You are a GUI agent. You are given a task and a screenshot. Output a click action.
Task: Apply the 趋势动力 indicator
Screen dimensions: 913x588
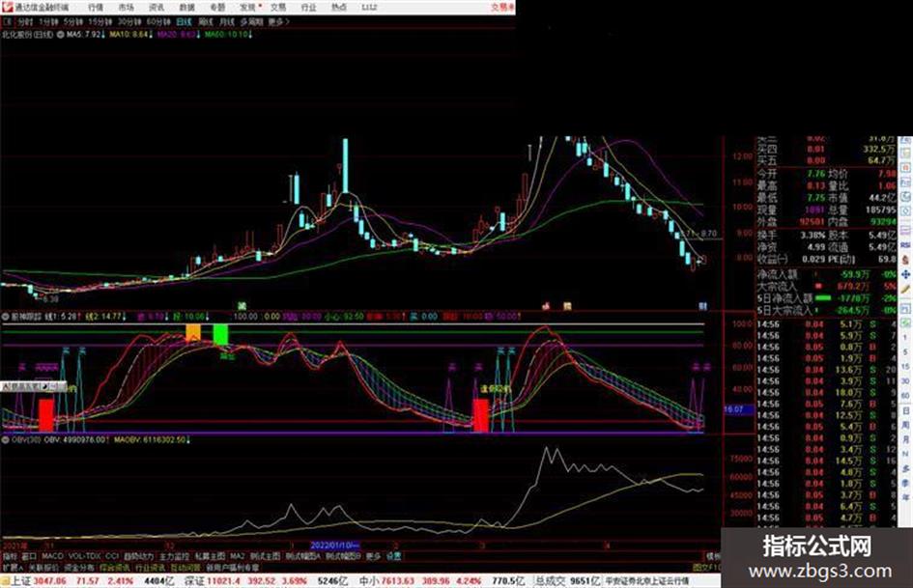(138, 556)
